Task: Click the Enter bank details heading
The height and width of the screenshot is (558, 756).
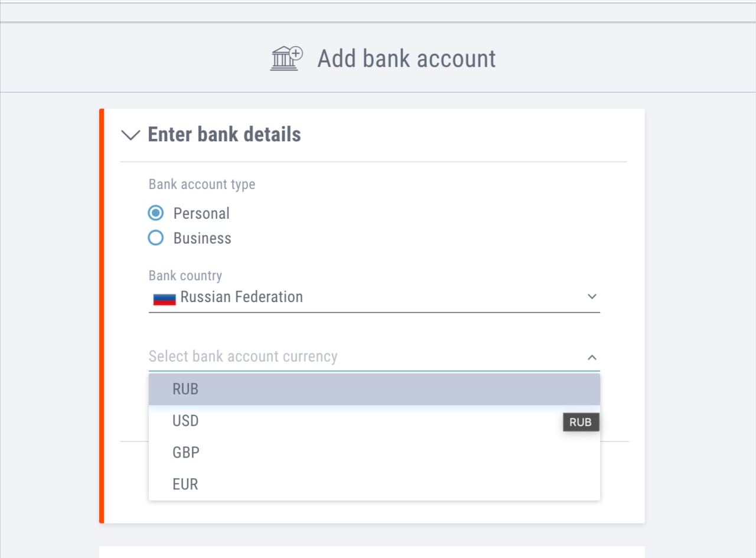Action: (x=224, y=135)
